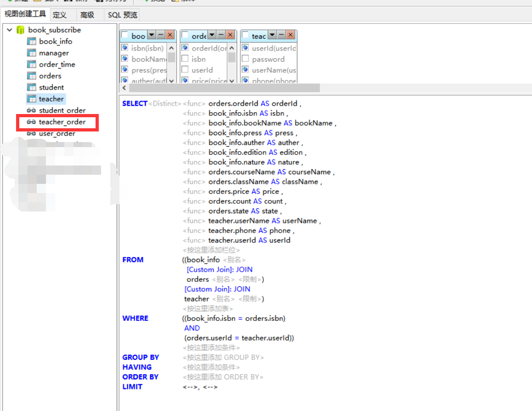Click teacher.userId AS userId field line
This screenshot has width=532, height=411.
(x=249, y=240)
